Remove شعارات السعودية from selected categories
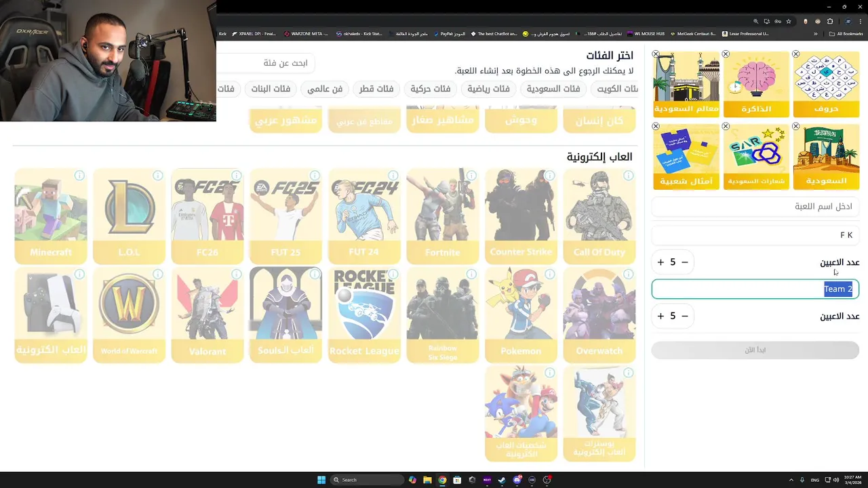The width and height of the screenshot is (868, 488). click(726, 127)
